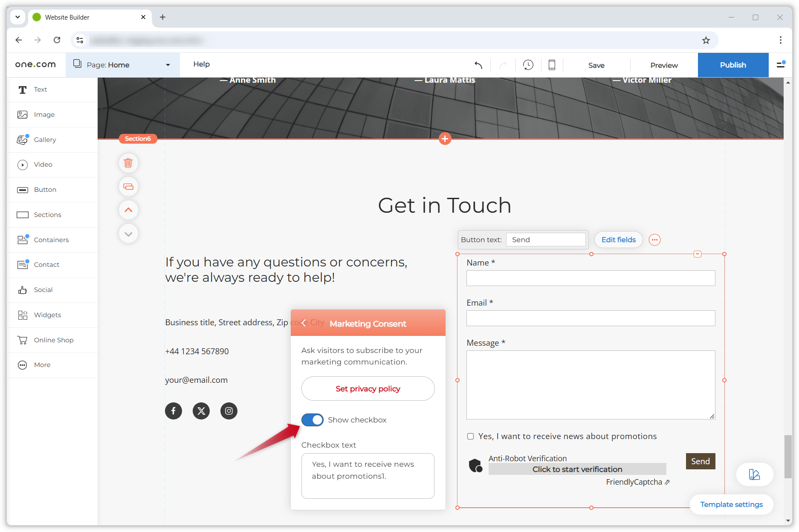The image size is (799, 532).
Task: Add section with orange plus icon
Action: 445,139
